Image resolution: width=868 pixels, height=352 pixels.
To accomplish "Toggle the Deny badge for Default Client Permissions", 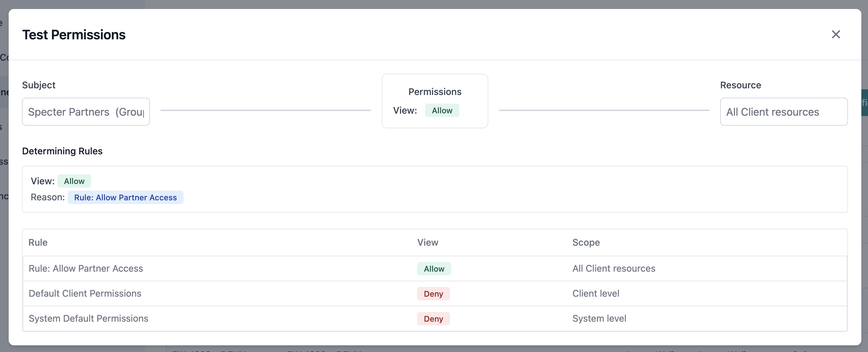I will click(433, 294).
